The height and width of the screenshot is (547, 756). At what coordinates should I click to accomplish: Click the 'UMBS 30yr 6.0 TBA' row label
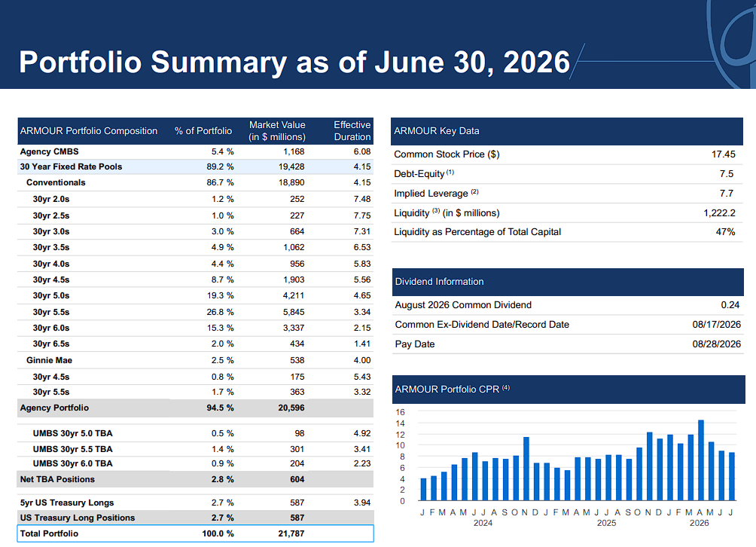click(73, 463)
